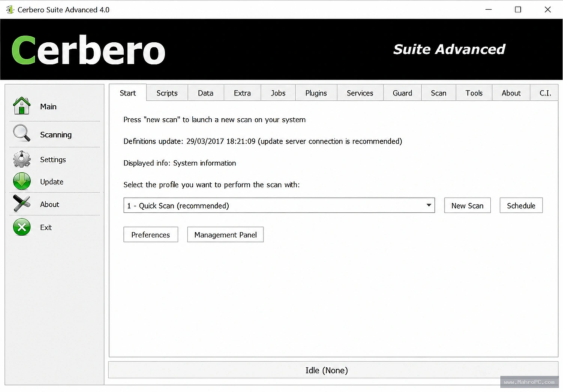Start a scan with New Scan button
The image size is (563, 392).
point(467,205)
